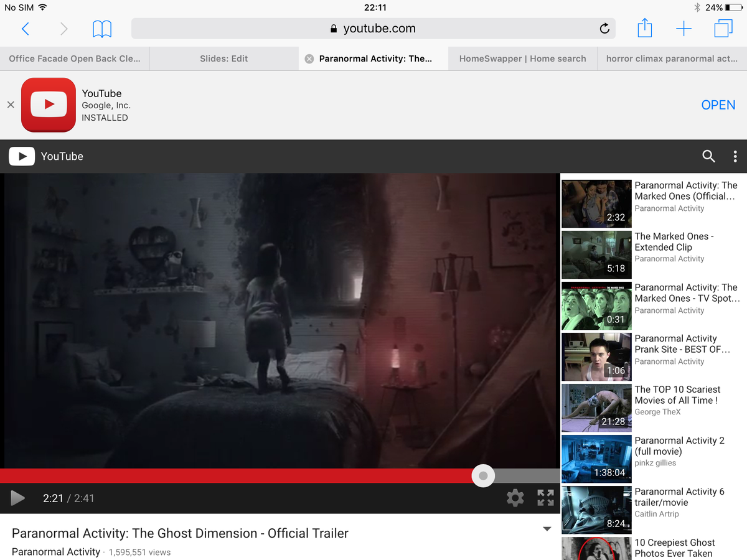Tap the Wi-Fi status icon
Image resolution: width=747 pixels, height=560 pixels.
tap(42, 7)
